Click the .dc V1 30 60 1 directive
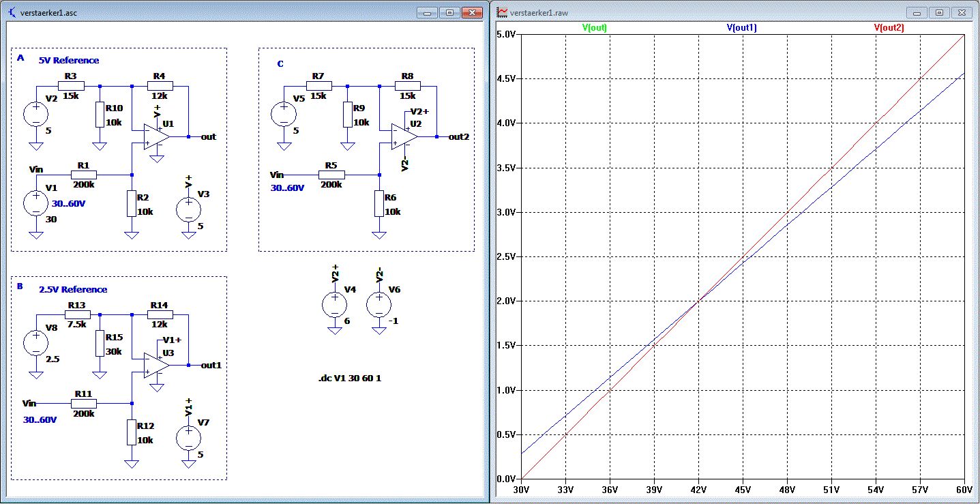The width and height of the screenshot is (980, 504). coord(349,377)
